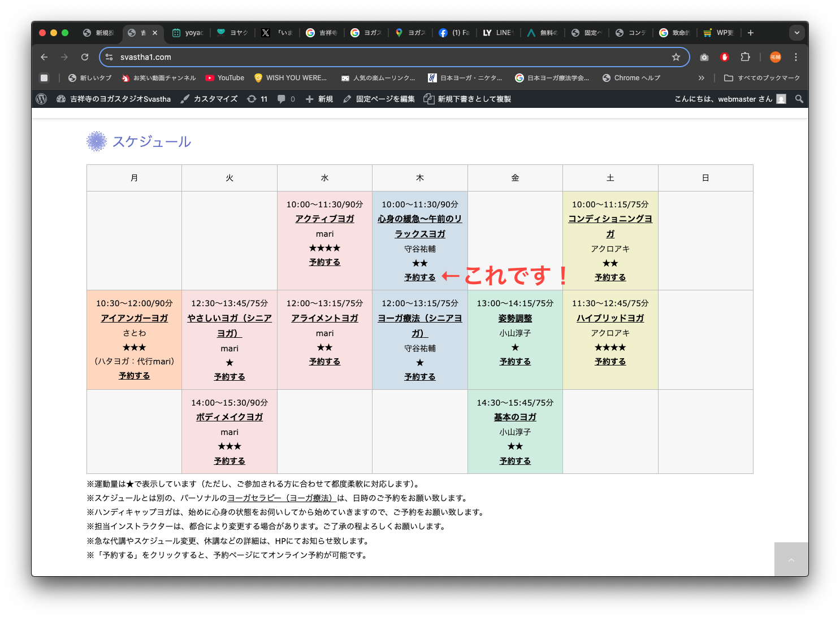Click カスタマイズ in the admin bar
The height and width of the screenshot is (618, 840).
(x=209, y=99)
